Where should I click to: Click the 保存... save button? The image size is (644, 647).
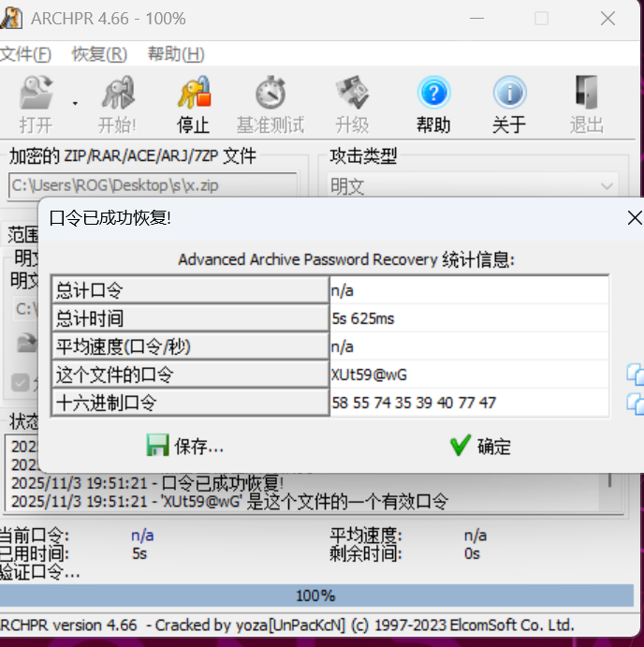[184, 446]
